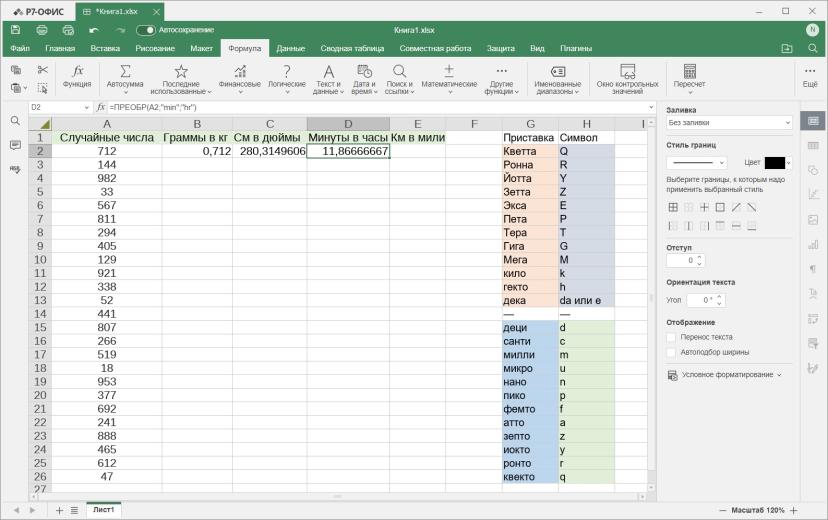Click the fx insert function button in the formula bar
828x520 pixels.
click(101, 107)
